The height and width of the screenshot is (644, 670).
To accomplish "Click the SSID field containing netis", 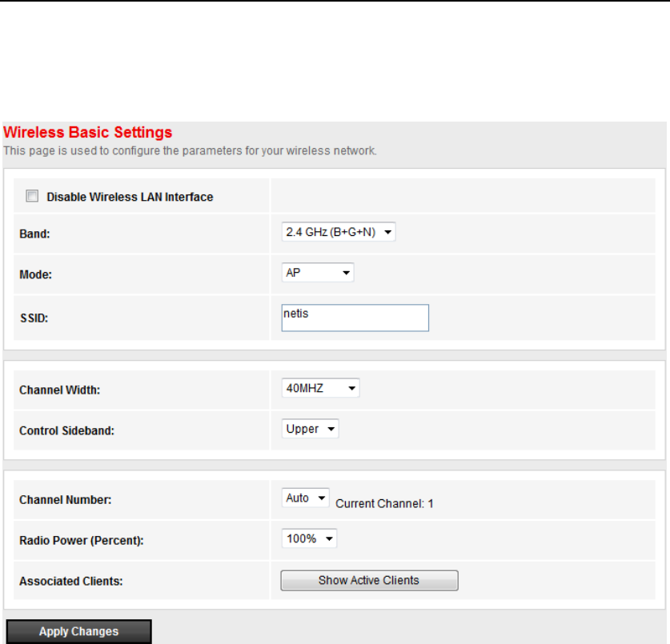I will (x=355, y=318).
